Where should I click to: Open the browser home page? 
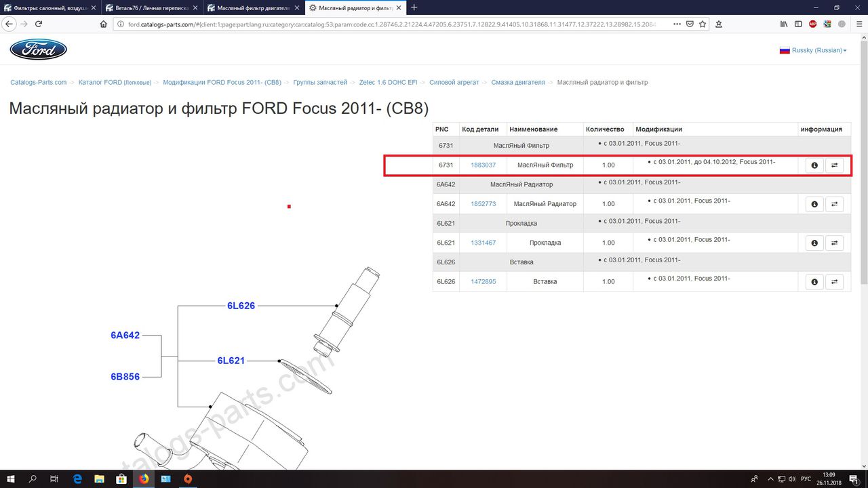point(103,24)
